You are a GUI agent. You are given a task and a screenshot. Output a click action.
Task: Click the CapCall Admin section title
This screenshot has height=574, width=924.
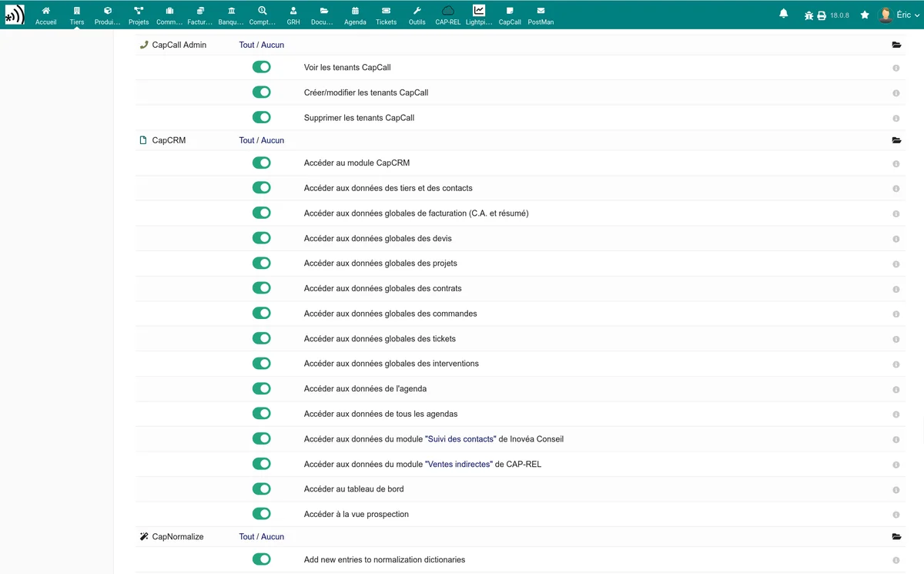coord(179,45)
